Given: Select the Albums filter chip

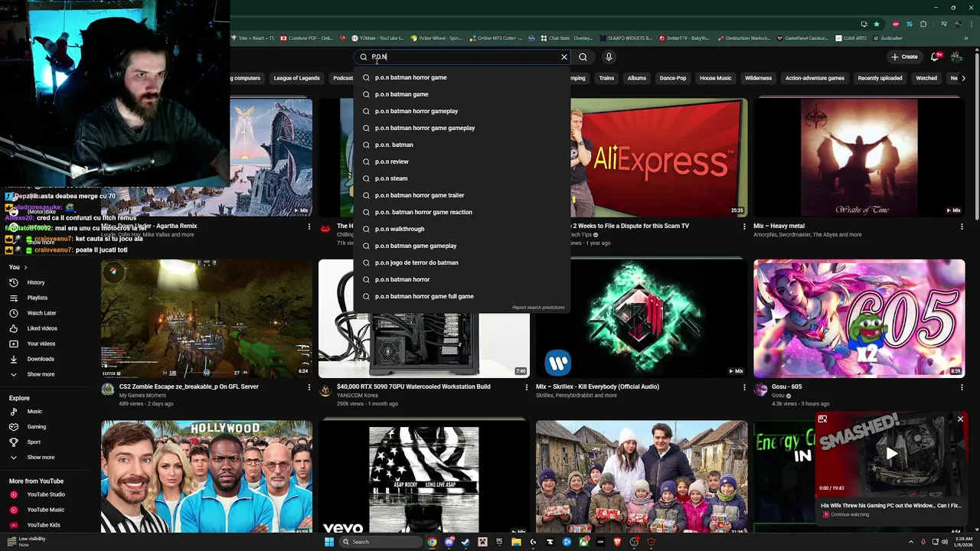Looking at the screenshot, I should [x=637, y=78].
